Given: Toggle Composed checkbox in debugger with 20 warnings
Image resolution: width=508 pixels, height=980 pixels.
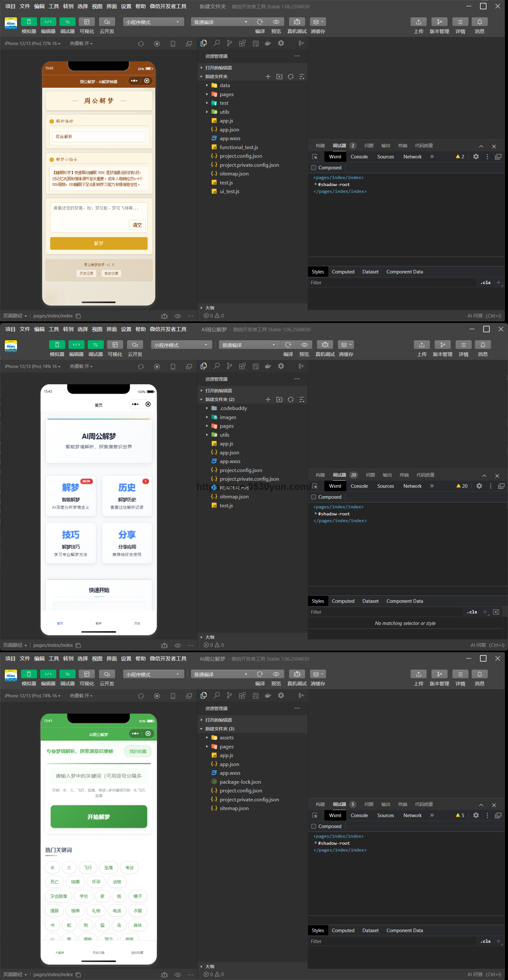Looking at the screenshot, I should pyautogui.click(x=314, y=497).
